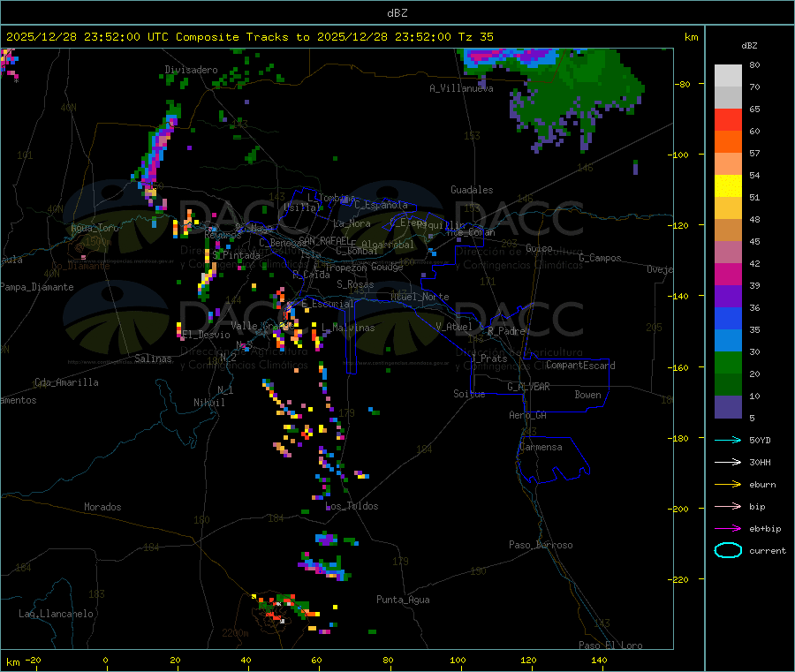Viewport: 795px width, 672px height.
Task: Click the L_Malvinas map label
Action: point(348,328)
